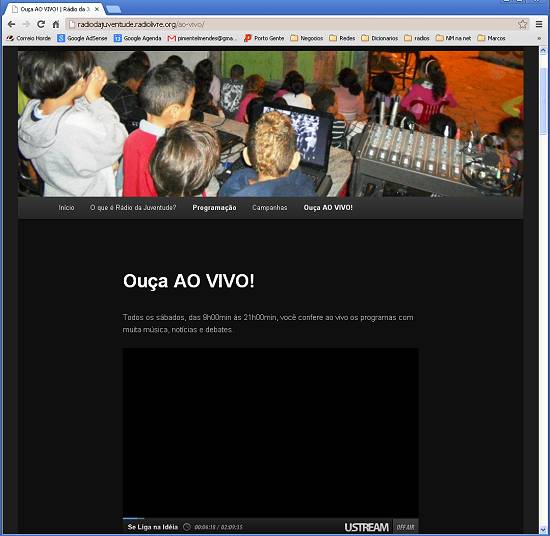Expand the radios bookmarks folder
Image resolution: width=550 pixels, height=536 pixels.
[x=417, y=38]
